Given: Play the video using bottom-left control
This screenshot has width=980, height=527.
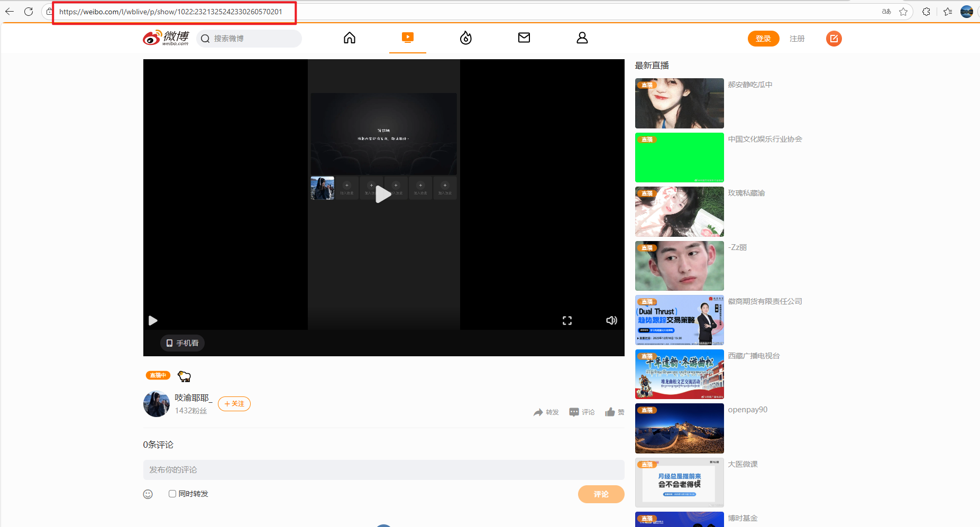Looking at the screenshot, I should (x=153, y=320).
